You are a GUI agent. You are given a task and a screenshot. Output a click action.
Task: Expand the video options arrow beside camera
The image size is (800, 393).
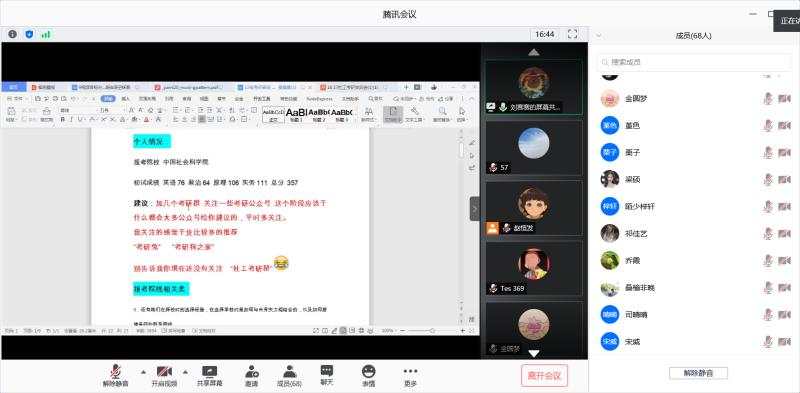(185, 372)
